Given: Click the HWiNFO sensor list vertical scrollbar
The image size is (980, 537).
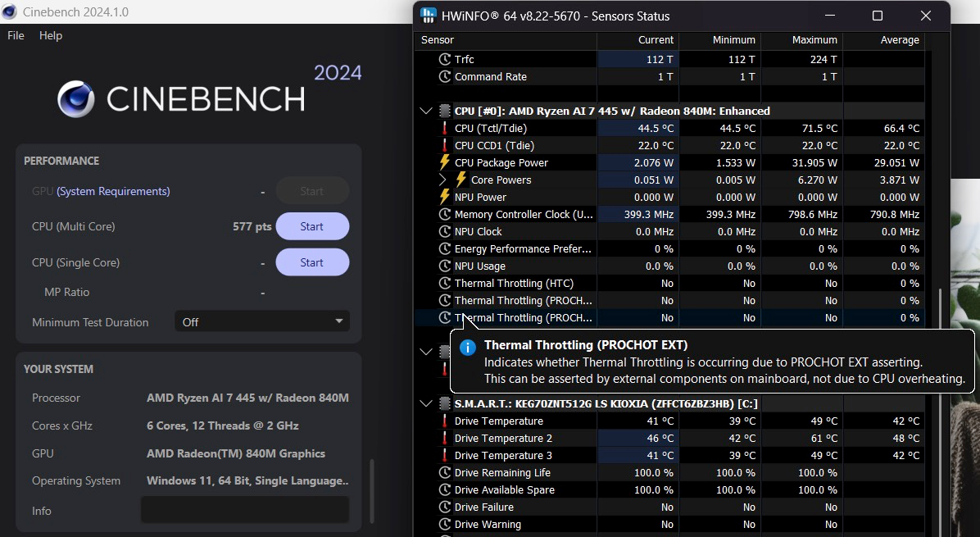Looking at the screenshot, I should [940, 412].
